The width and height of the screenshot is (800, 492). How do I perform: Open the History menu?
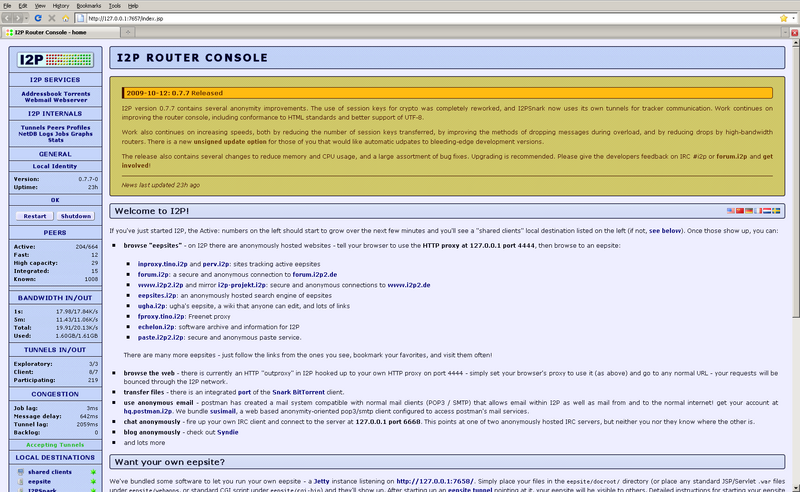[61, 6]
